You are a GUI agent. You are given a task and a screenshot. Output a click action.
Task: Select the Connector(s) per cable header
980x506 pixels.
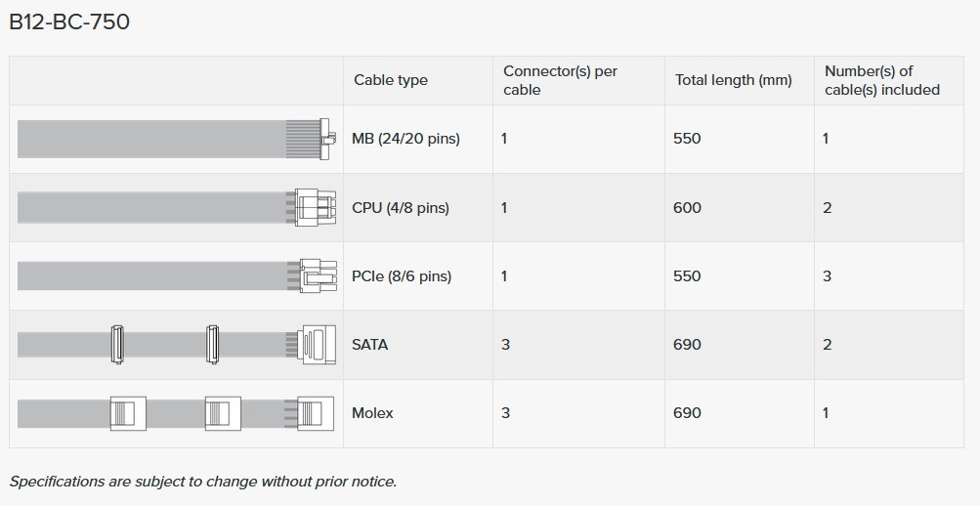coord(560,80)
